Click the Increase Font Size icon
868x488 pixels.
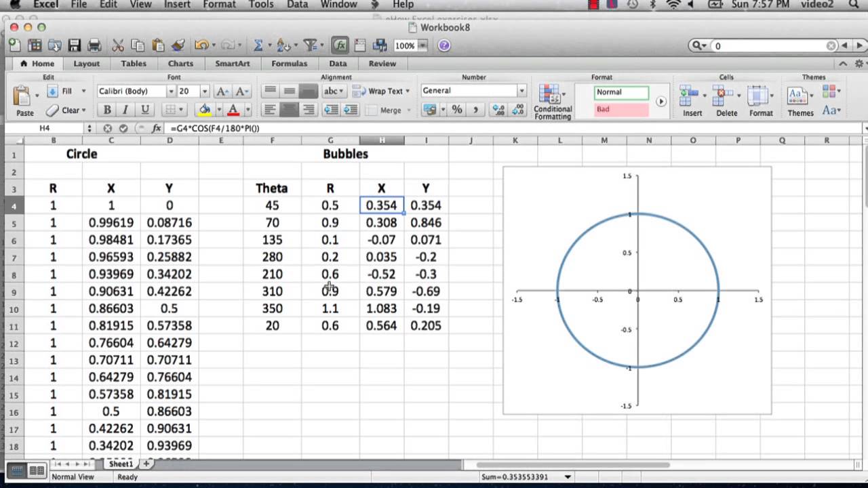coord(223,91)
